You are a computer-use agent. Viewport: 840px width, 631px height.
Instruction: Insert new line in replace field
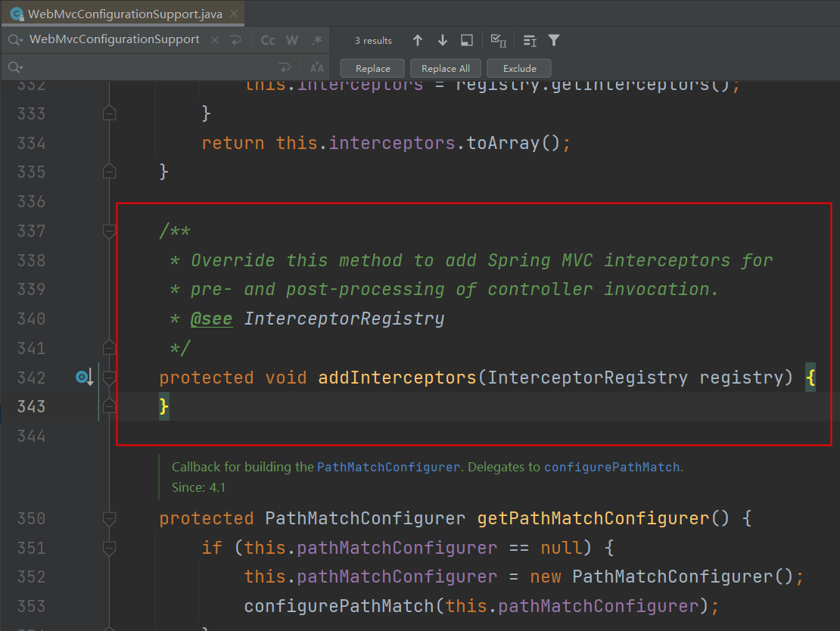285,67
